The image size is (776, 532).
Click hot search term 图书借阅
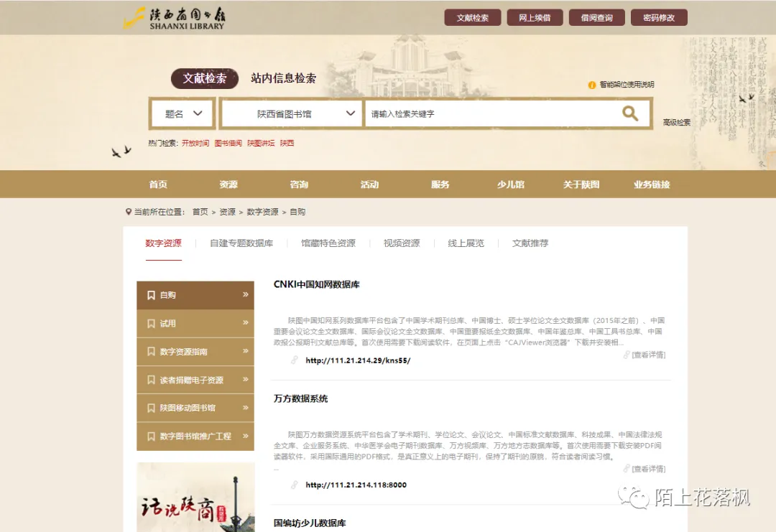(228, 143)
